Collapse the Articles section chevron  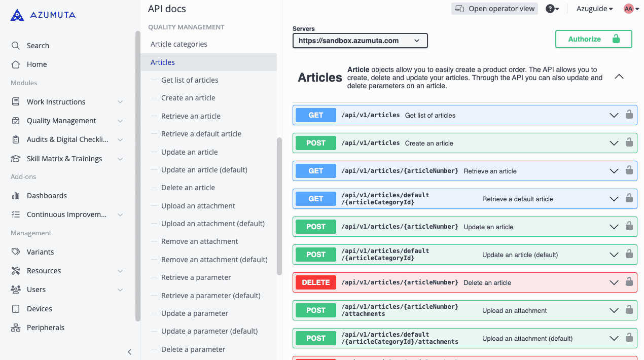click(x=619, y=77)
